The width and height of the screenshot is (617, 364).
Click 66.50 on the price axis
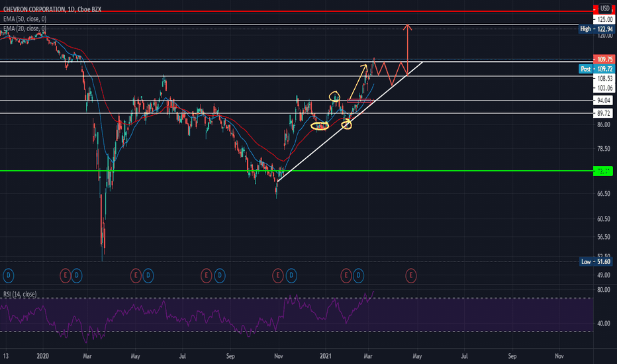pyautogui.click(x=604, y=194)
